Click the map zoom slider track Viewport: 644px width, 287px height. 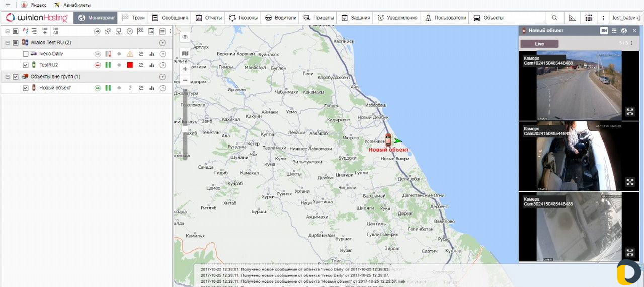185,123
